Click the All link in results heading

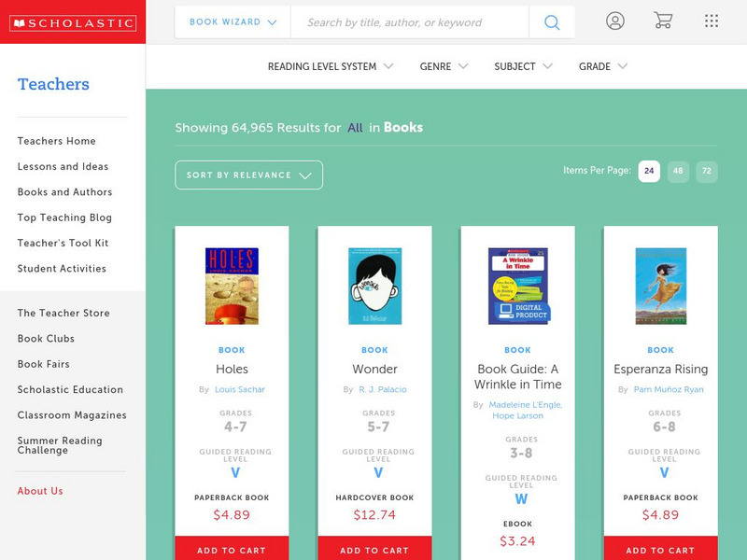pos(355,128)
